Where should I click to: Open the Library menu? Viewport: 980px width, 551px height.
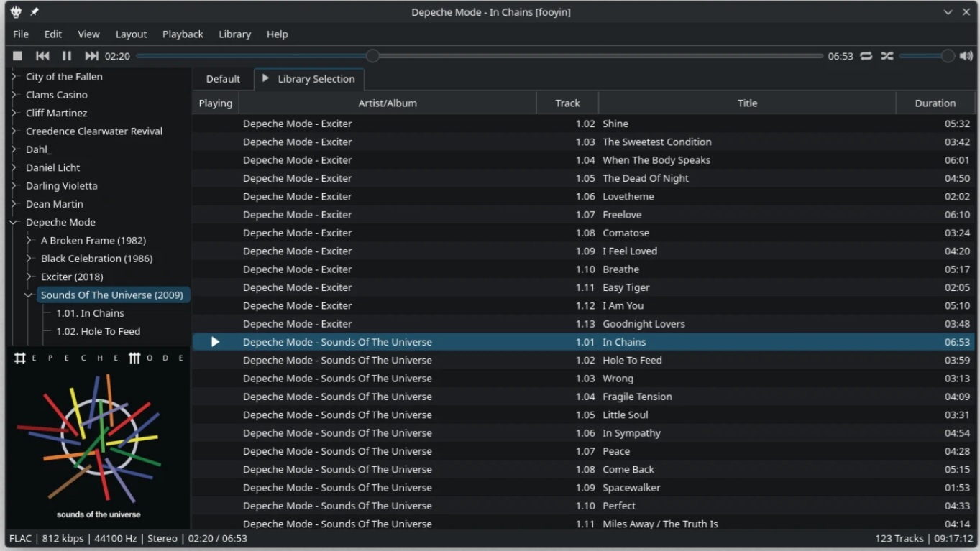pos(234,34)
